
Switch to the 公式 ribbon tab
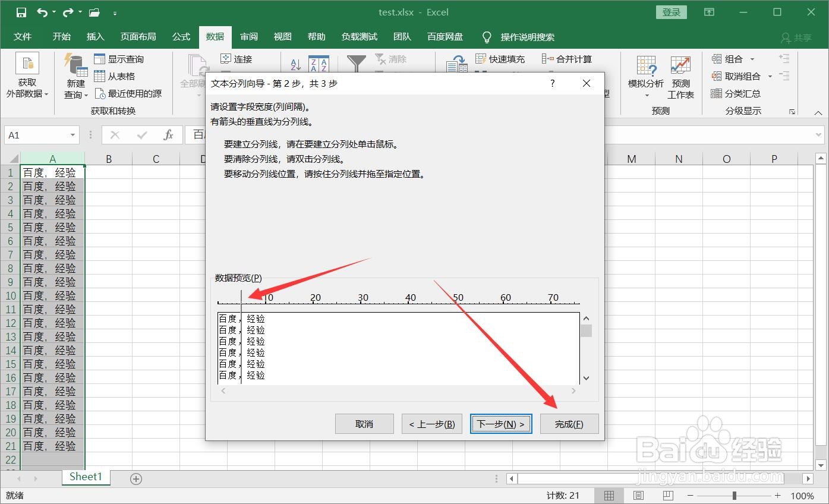[x=181, y=37]
